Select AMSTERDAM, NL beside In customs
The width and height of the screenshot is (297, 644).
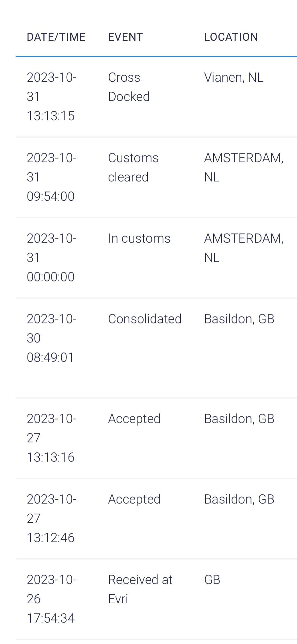pos(243,248)
